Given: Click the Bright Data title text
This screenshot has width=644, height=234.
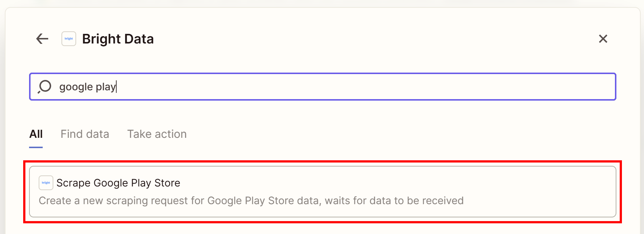Looking at the screenshot, I should (118, 39).
